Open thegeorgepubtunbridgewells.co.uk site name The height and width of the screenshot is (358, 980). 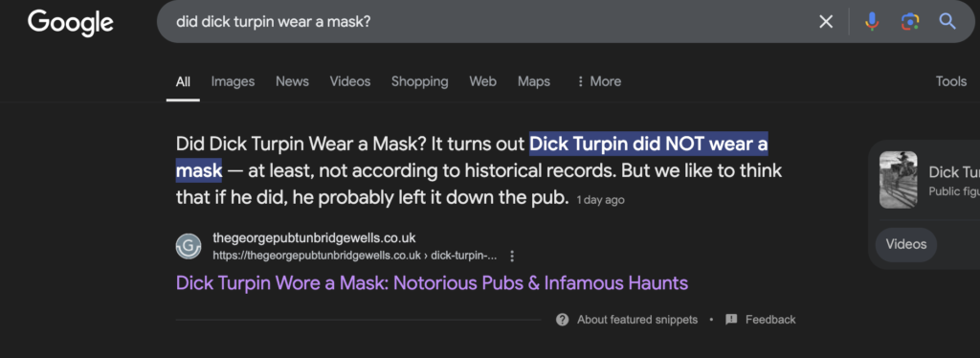click(314, 238)
